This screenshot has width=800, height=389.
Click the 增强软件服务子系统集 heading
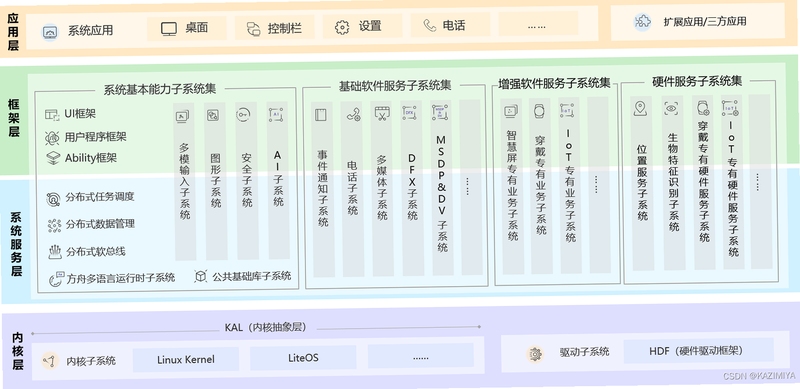click(x=554, y=83)
